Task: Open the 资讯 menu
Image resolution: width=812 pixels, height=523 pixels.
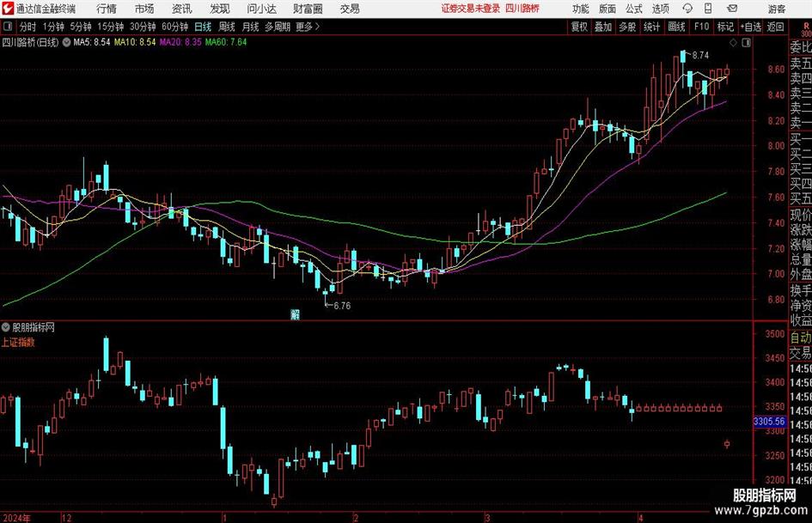Action: (182, 9)
